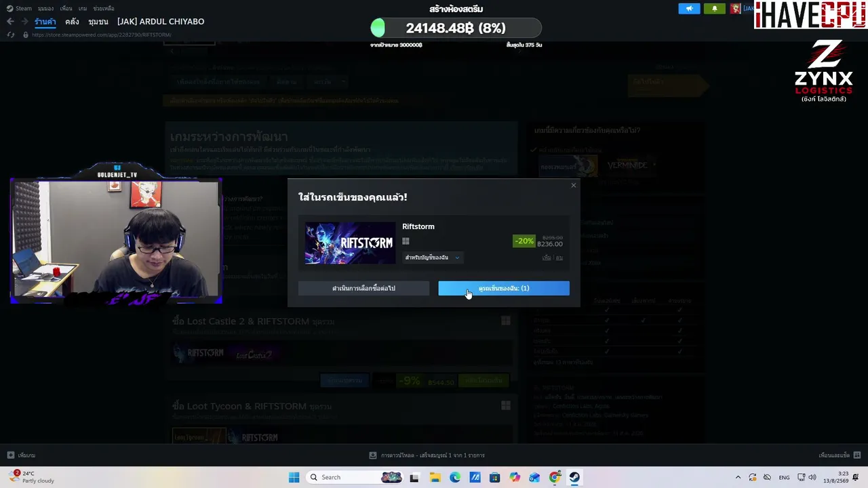
Task: Click the padlock icon beside the URL
Action: point(26,35)
